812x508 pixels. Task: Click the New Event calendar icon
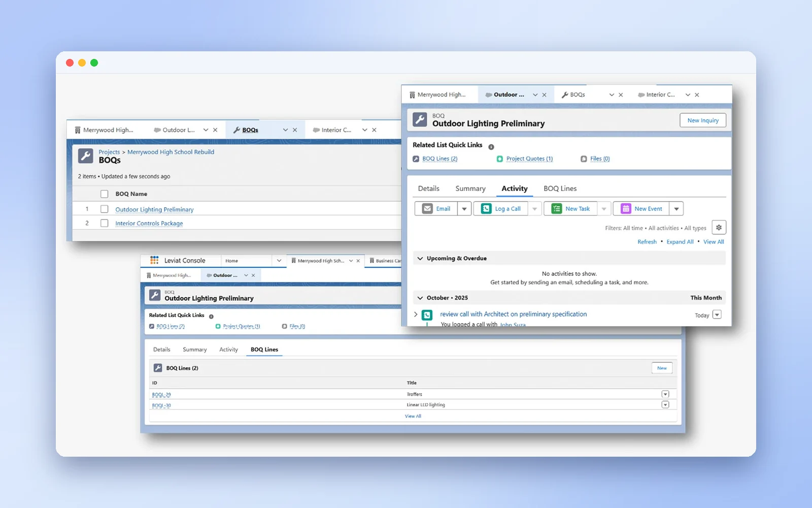click(x=626, y=209)
